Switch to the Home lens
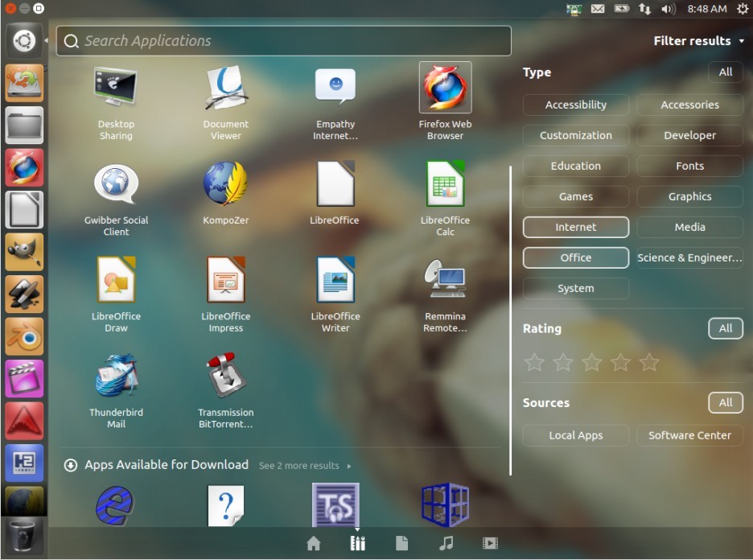This screenshot has height=560, width=753. click(314, 543)
